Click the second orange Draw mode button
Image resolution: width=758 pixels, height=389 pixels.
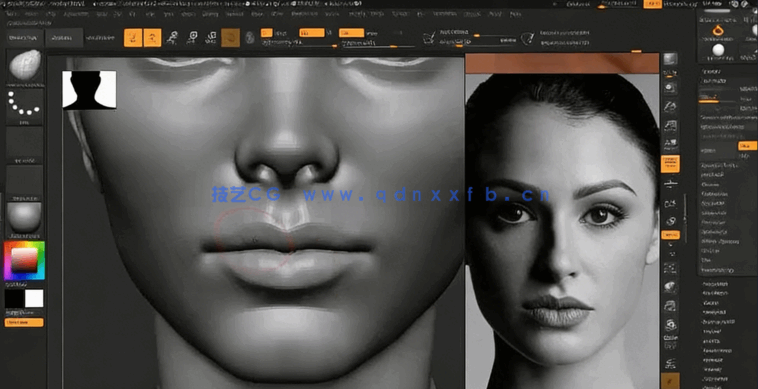point(152,38)
